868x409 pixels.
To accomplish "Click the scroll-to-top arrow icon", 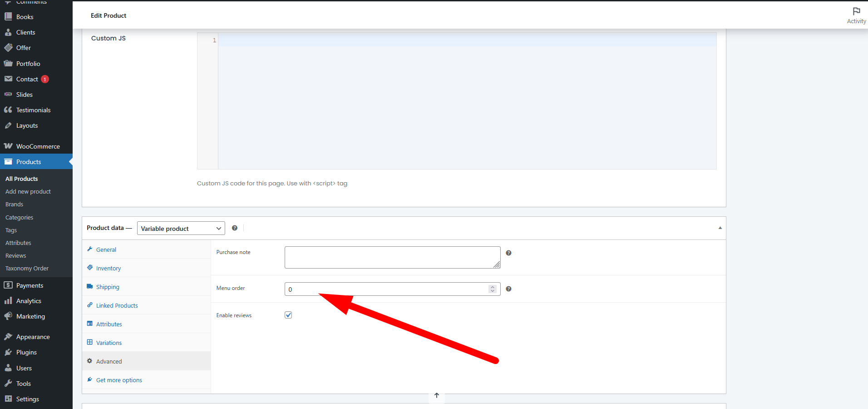I will [x=437, y=395].
